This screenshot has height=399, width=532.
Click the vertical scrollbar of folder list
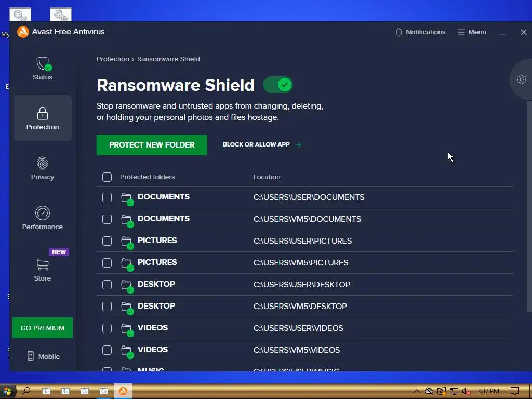coord(529,206)
